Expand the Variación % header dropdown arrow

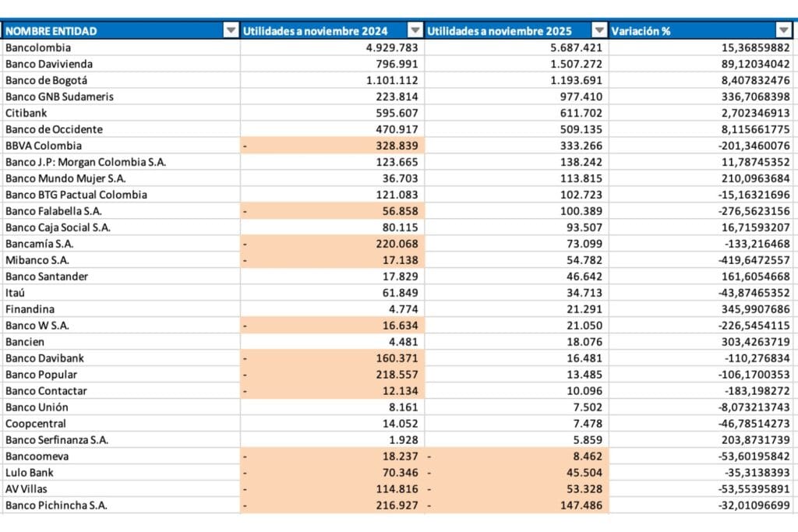(784, 30)
